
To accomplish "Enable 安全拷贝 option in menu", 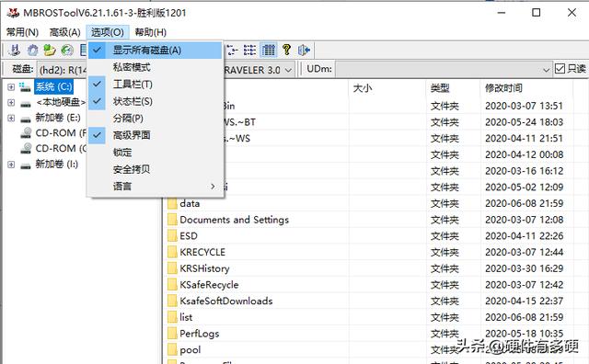I will click(156, 169).
